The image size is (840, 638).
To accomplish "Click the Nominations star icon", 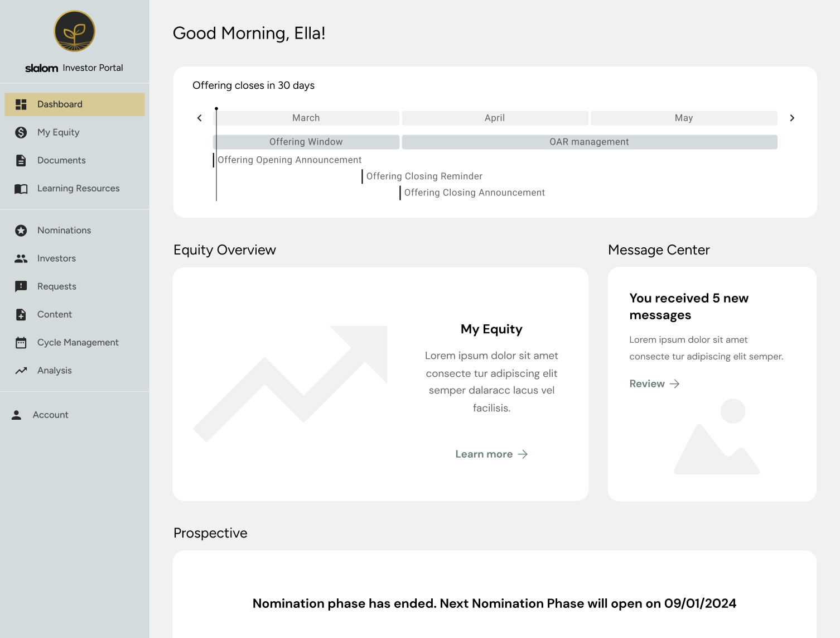I will pyautogui.click(x=21, y=231).
